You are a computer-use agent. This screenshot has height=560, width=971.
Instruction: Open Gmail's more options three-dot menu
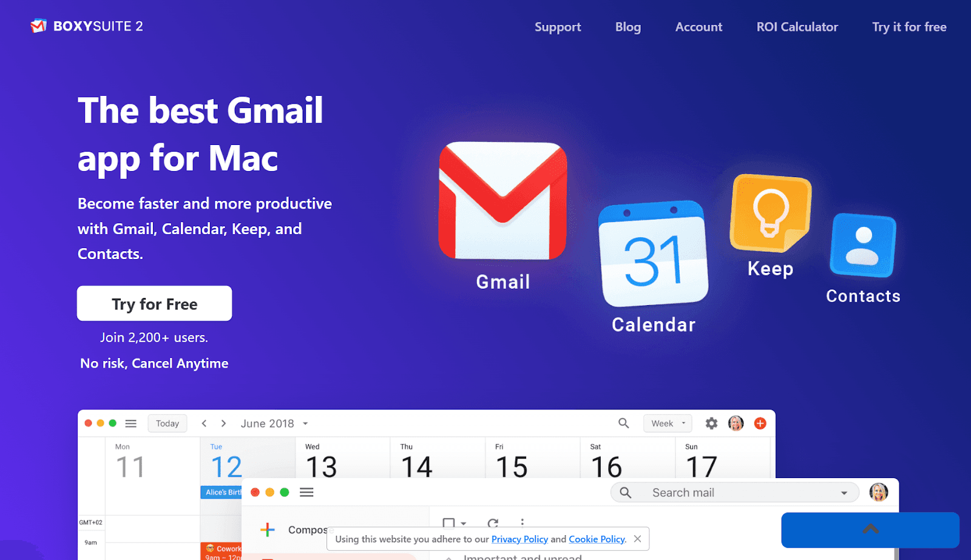522,522
